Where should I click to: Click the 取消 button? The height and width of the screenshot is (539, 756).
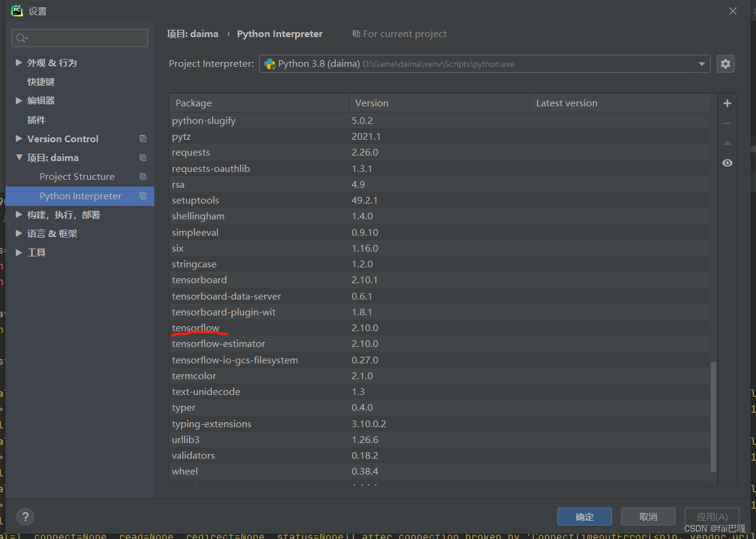[649, 517]
